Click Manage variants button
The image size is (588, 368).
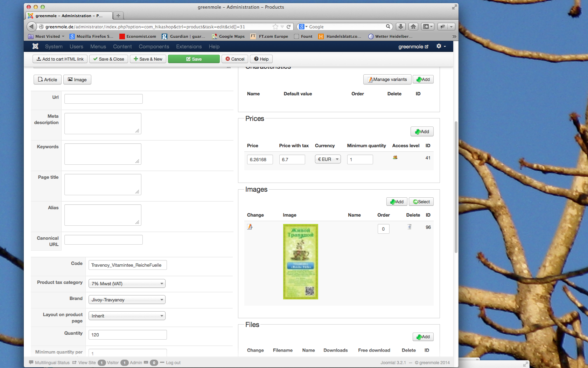pos(387,79)
